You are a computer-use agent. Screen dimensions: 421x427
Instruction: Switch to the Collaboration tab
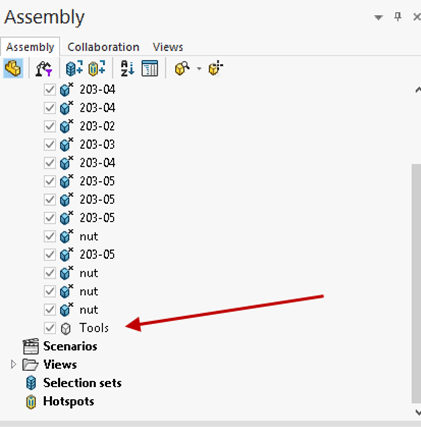coord(103,47)
